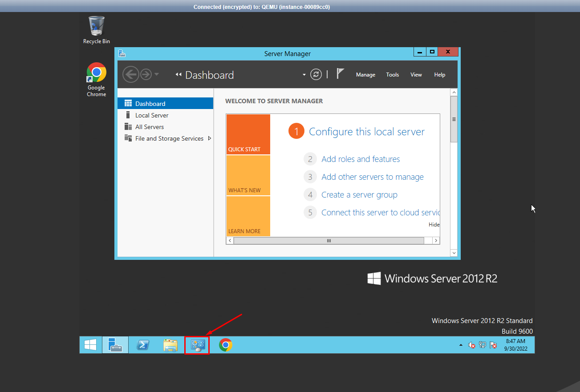580x392 pixels.
Task: Select Local Server in the left pane
Action: [x=166, y=115]
